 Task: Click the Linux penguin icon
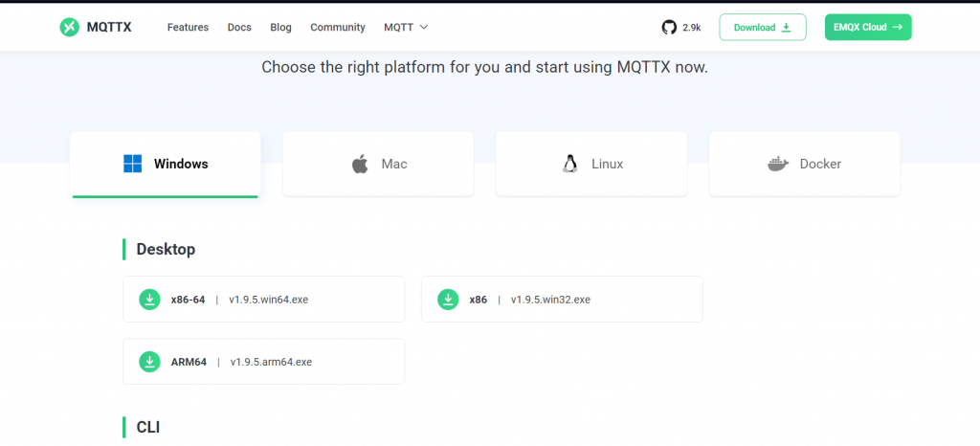[x=569, y=164]
